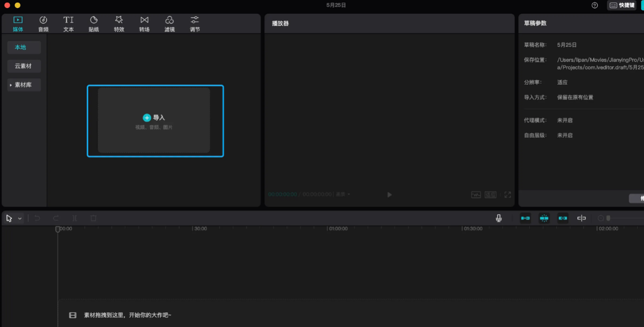Viewport: 644px width, 327px height.
Task: Click the undo arrow icon
Action: click(37, 218)
